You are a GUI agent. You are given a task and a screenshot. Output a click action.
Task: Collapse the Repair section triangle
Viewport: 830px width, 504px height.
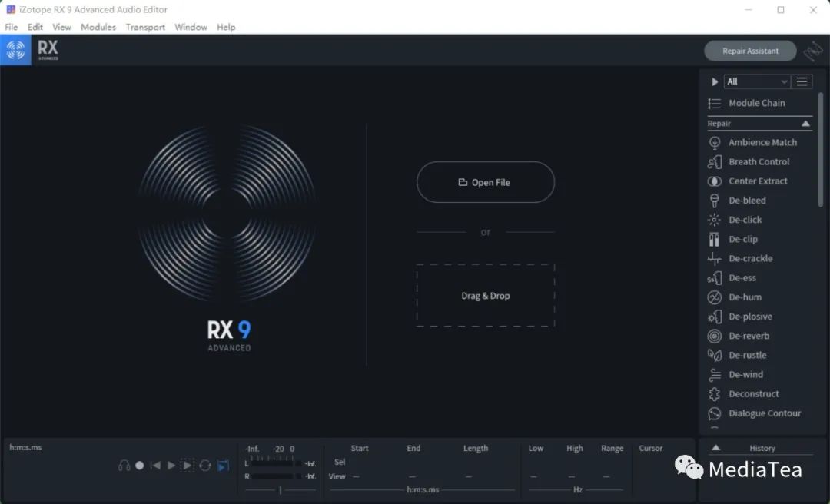805,124
